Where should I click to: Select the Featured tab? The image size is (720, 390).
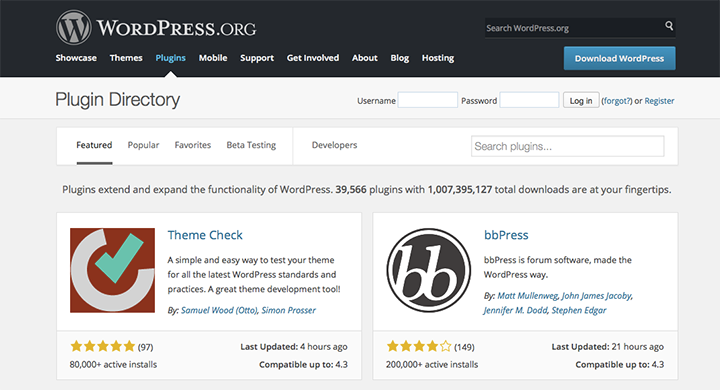[x=94, y=145]
